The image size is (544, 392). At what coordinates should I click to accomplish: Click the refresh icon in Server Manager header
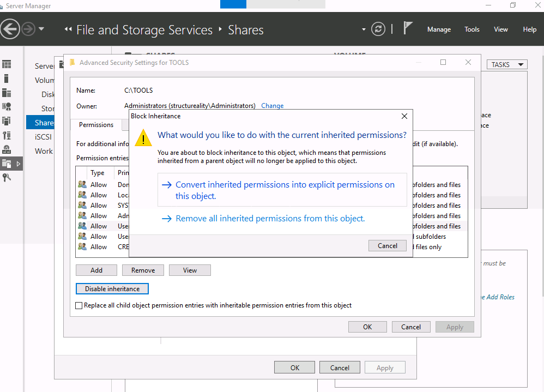point(378,29)
